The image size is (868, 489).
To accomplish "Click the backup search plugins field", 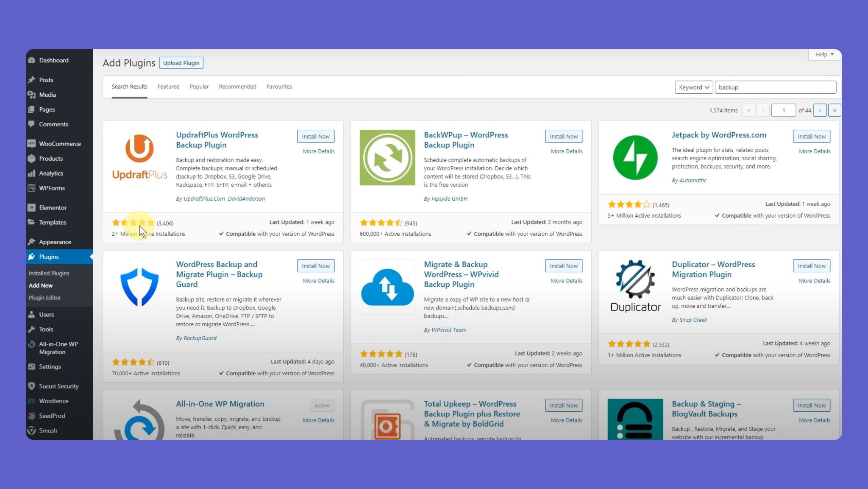I will 776,87.
